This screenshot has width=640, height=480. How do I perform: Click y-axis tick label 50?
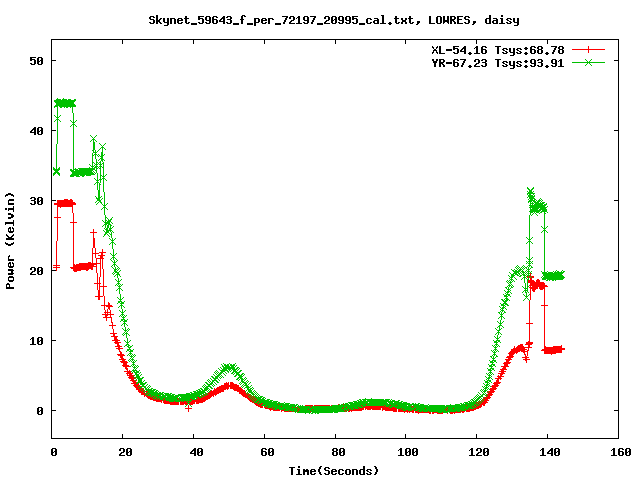tap(36, 61)
